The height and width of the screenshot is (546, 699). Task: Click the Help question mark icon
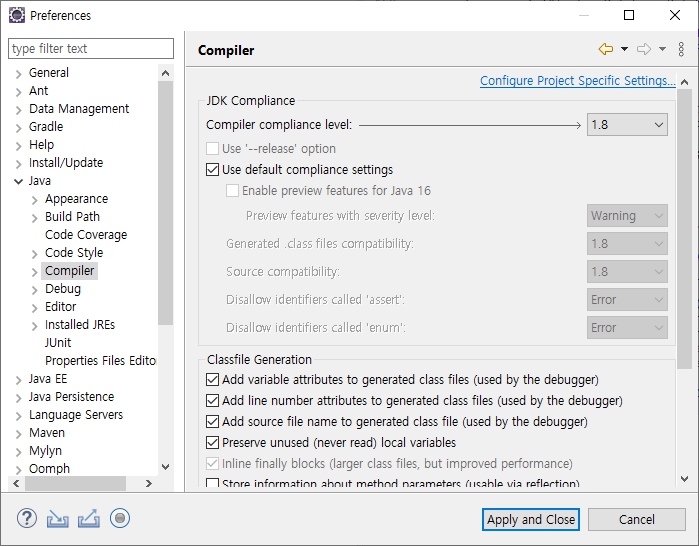[27, 518]
